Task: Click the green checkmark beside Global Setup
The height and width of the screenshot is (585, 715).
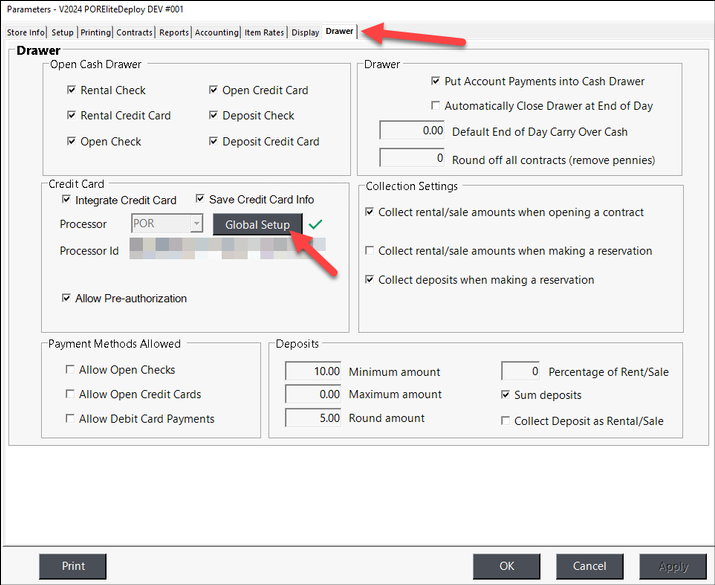Action: point(316,225)
